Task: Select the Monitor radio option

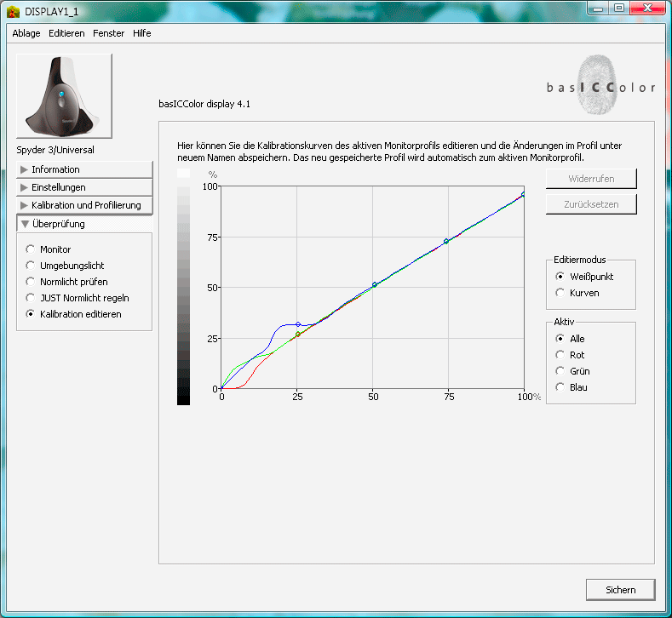Action: tap(32, 249)
